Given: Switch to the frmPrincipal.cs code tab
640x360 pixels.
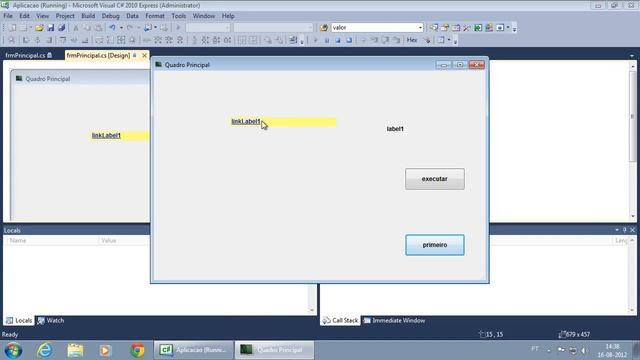Looking at the screenshot, I should (x=29, y=56).
